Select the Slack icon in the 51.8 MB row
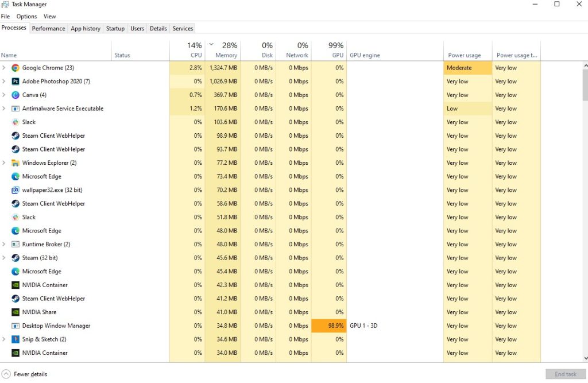 pos(16,217)
